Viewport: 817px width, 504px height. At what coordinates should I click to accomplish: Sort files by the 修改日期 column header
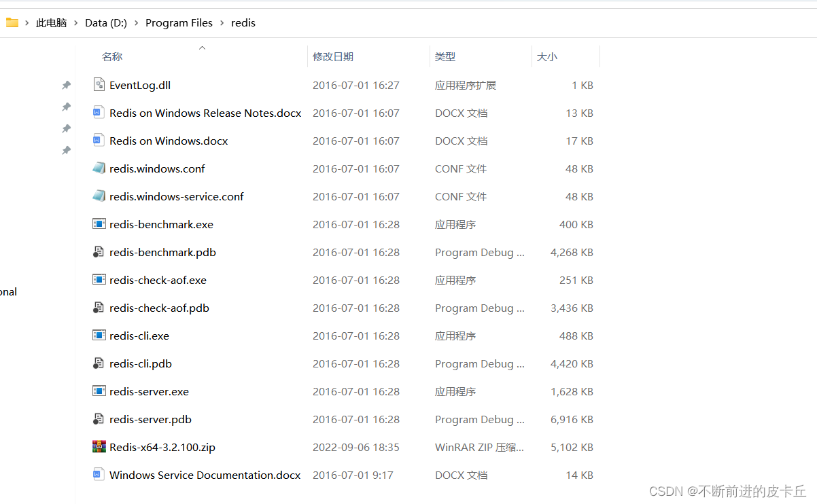coord(333,57)
